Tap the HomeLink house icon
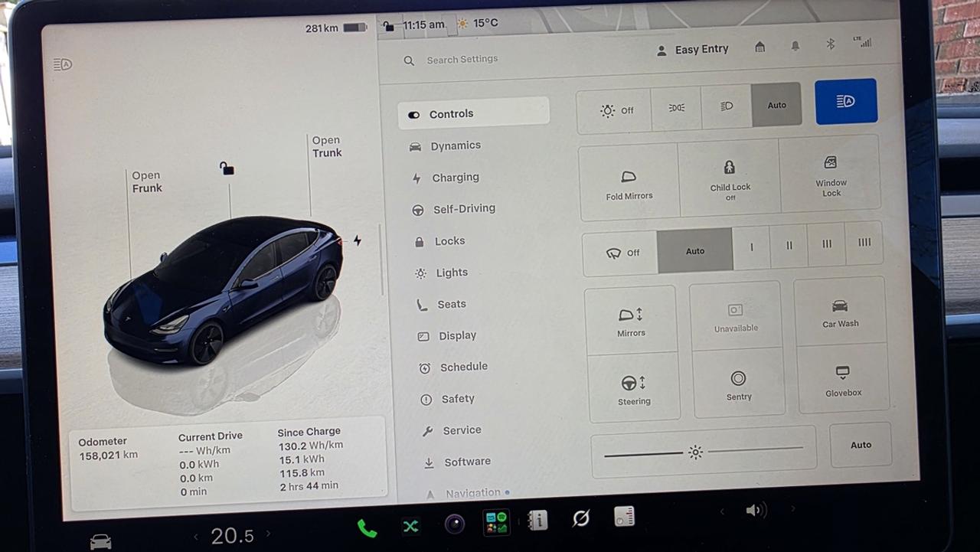The height and width of the screenshot is (552, 980). (759, 47)
